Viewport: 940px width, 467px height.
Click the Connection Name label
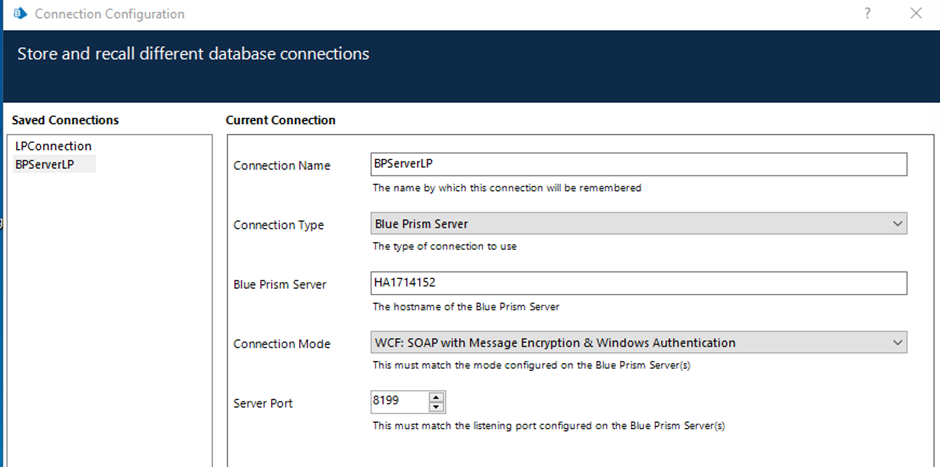pyautogui.click(x=282, y=166)
